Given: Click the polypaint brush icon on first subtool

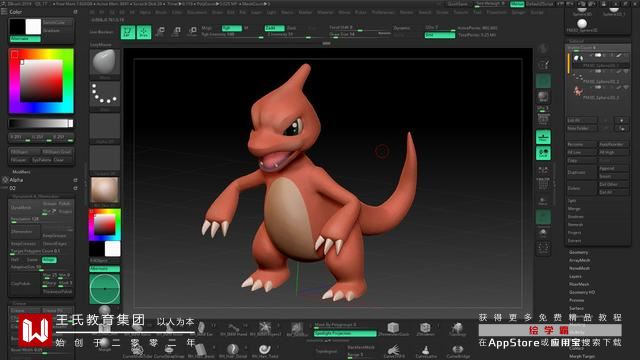Looking at the screenshot, I should [619, 56].
